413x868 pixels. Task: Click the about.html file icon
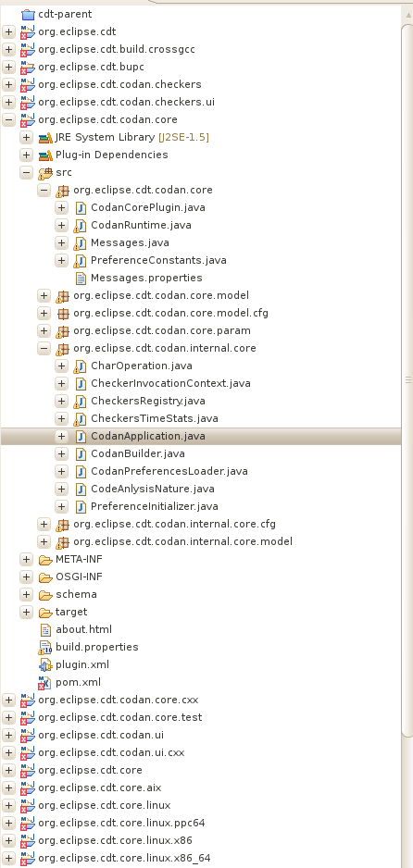click(45, 629)
